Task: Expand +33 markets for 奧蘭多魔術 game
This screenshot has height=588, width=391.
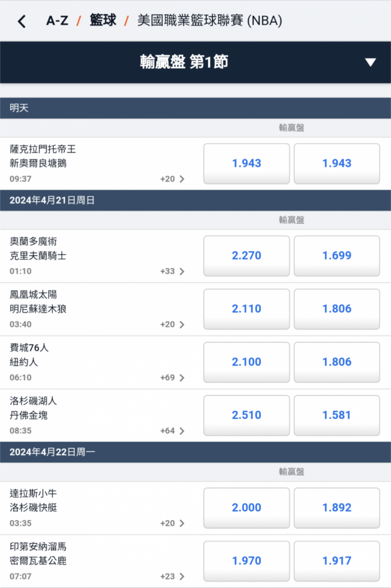Action: 172,271
